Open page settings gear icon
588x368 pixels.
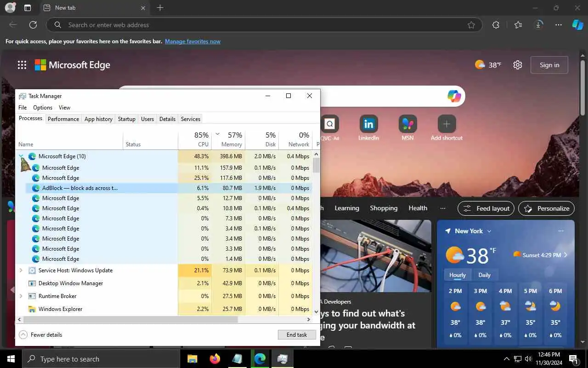[x=518, y=65]
